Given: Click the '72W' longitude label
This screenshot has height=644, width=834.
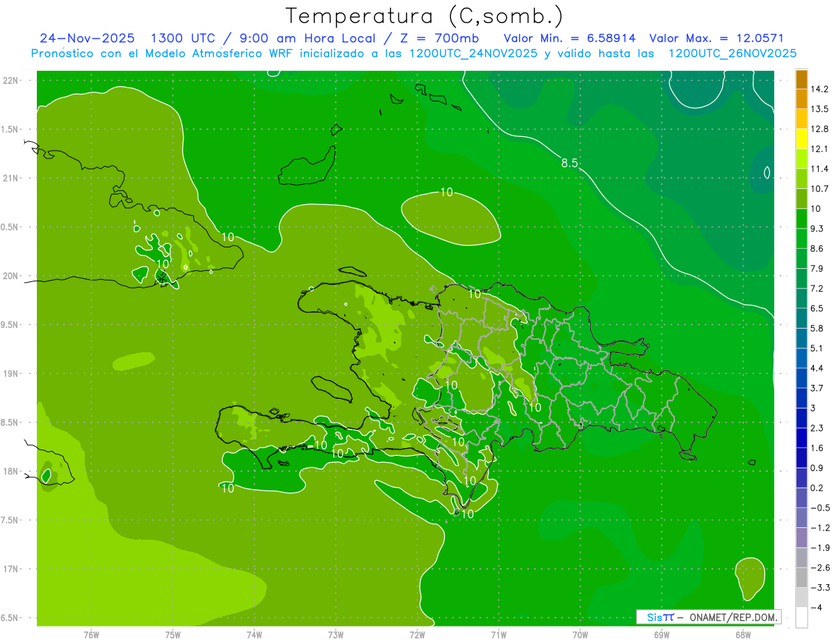Looking at the screenshot, I should pyautogui.click(x=417, y=634).
